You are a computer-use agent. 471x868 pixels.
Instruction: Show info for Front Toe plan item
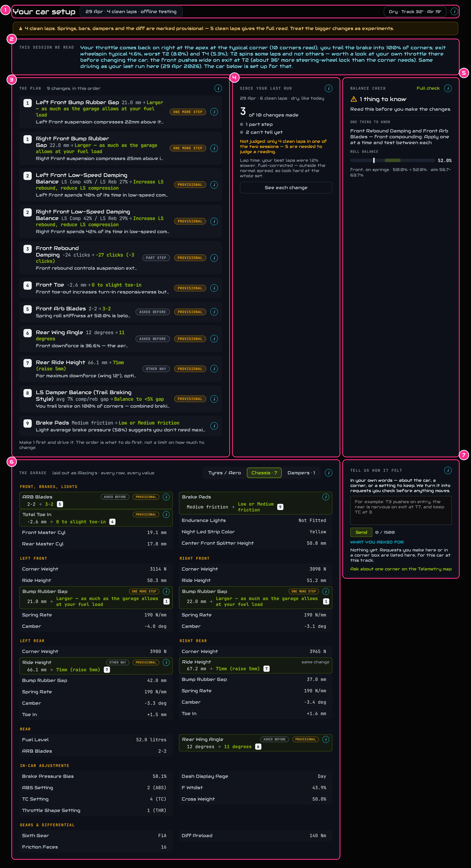(214, 288)
